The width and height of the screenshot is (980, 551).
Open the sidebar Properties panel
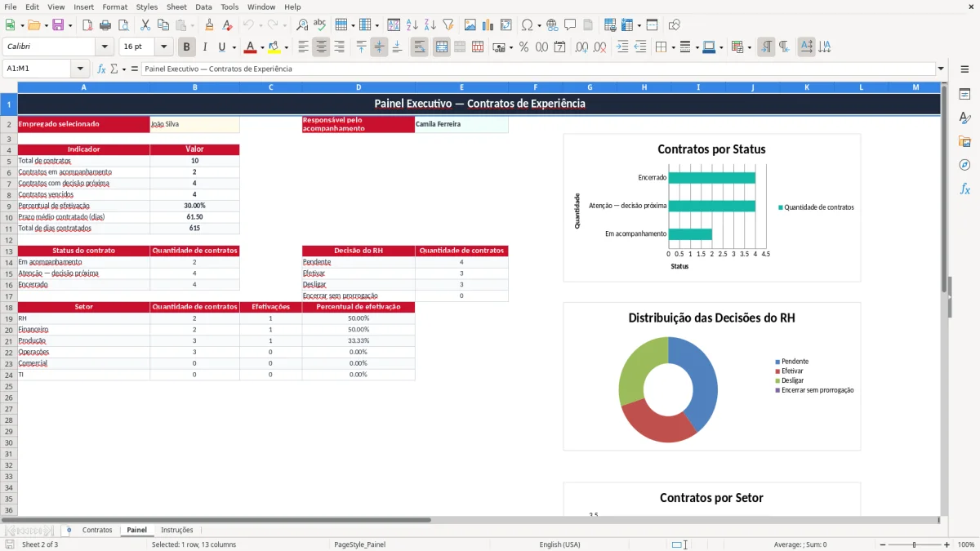pyautogui.click(x=964, y=95)
